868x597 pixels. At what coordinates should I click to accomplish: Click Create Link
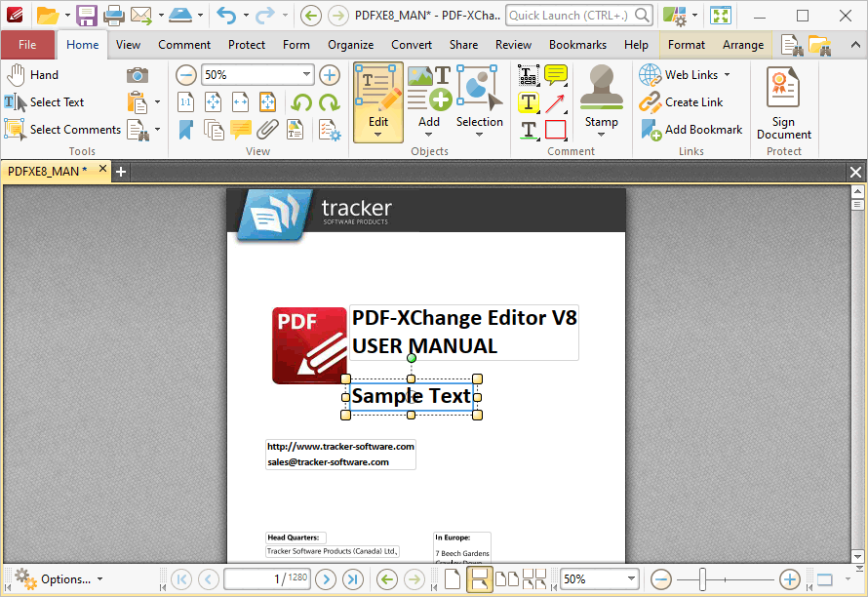point(681,102)
